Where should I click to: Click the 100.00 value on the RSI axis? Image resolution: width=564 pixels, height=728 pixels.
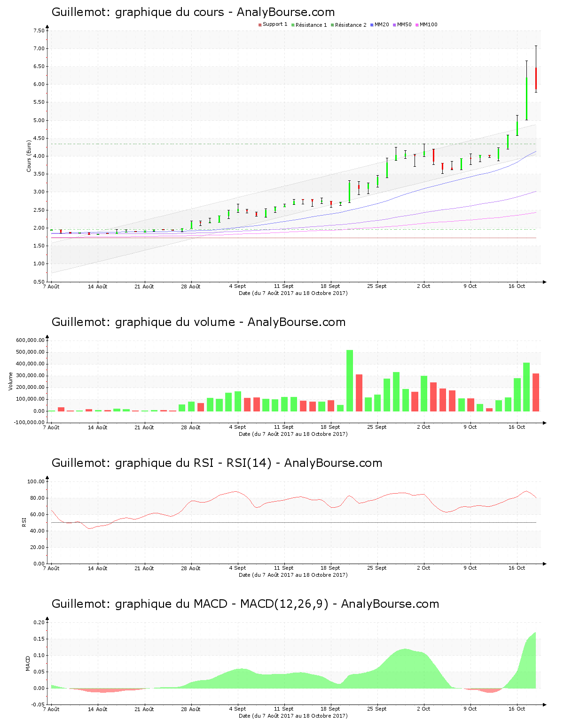point(36,481)
